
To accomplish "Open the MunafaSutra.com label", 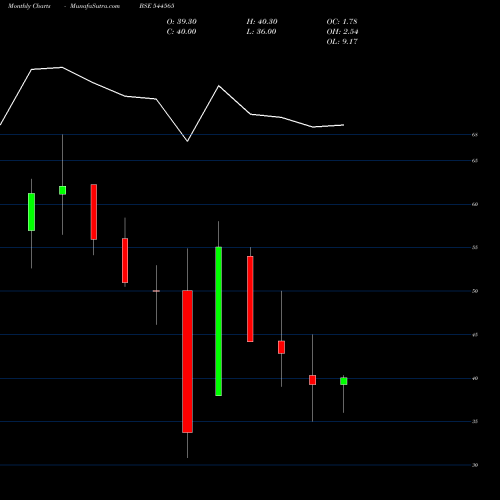I will pos(95,6).
